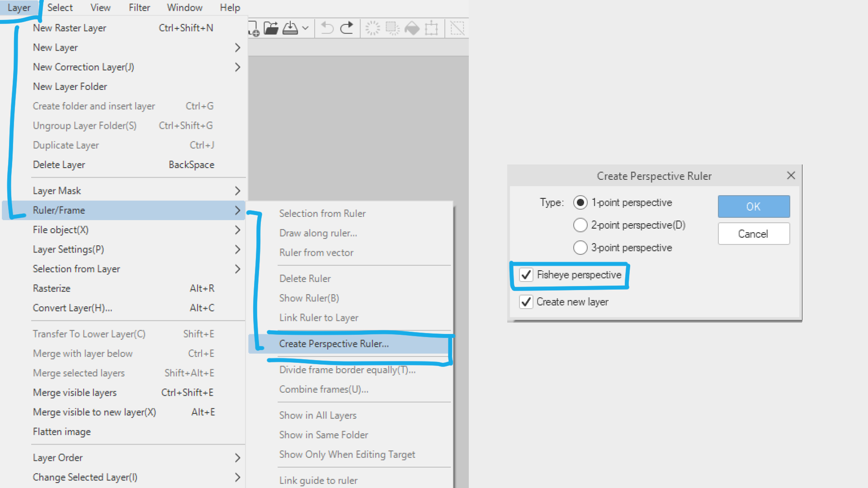Open the Window menu

(x=184, y=7)
